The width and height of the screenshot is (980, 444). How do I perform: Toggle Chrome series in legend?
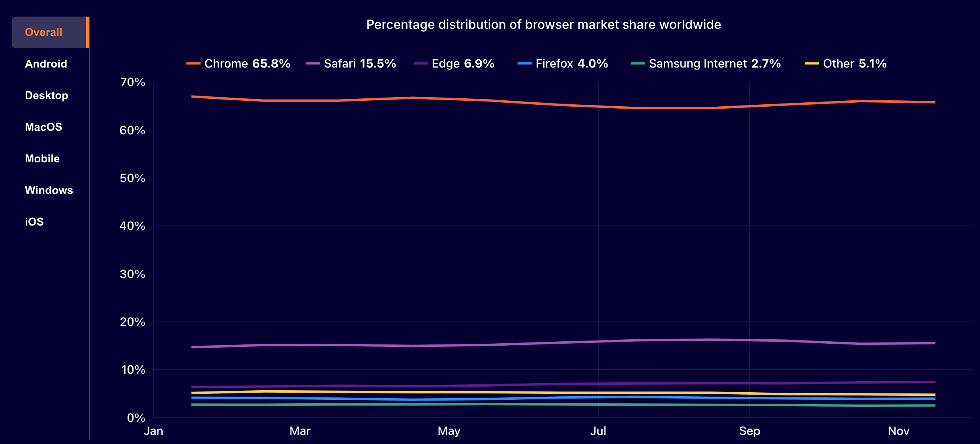tap(247, 64)
